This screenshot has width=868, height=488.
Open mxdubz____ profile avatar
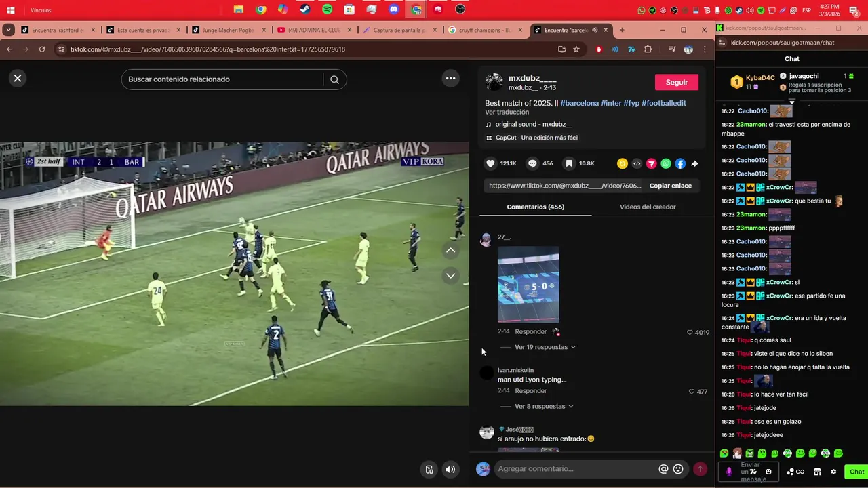pos(494,82)
